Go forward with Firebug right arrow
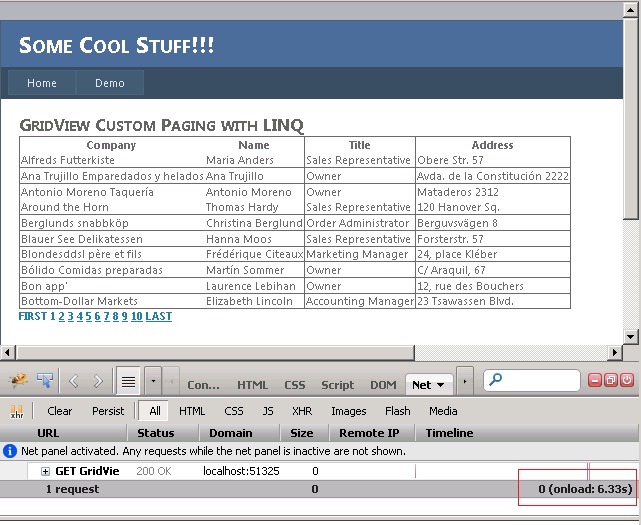641x525 pixels. point(98,381)
